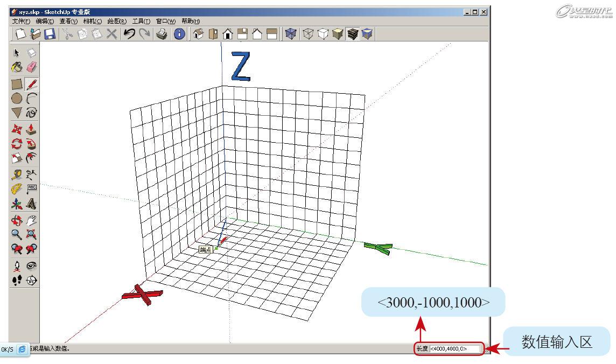Open the 文件(F) menu
The width and height of the screenshot is (616, 364).
pyautogui.click(x=21, y=21)
